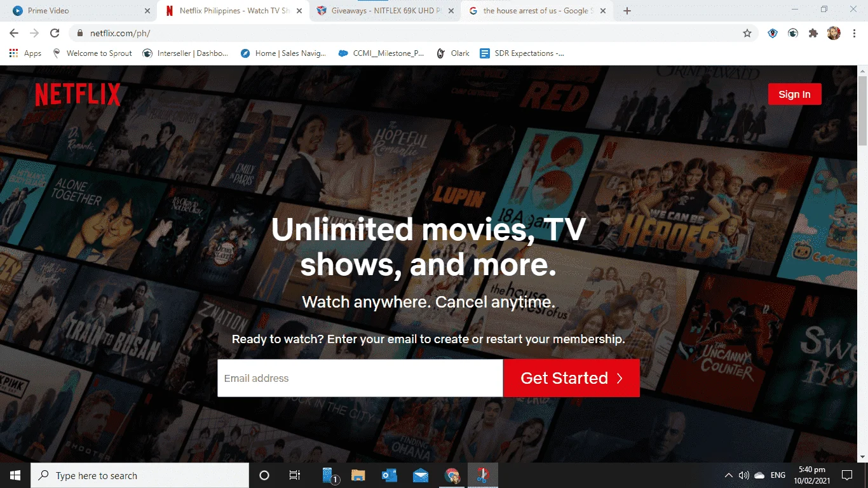
Task: Focus the Email address field
Action: [x=360, y=378]
